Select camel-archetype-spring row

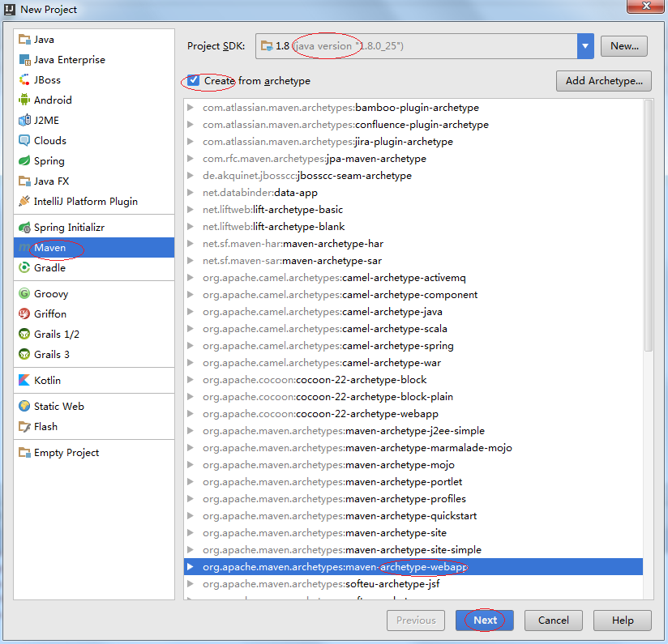click(413, 346)
